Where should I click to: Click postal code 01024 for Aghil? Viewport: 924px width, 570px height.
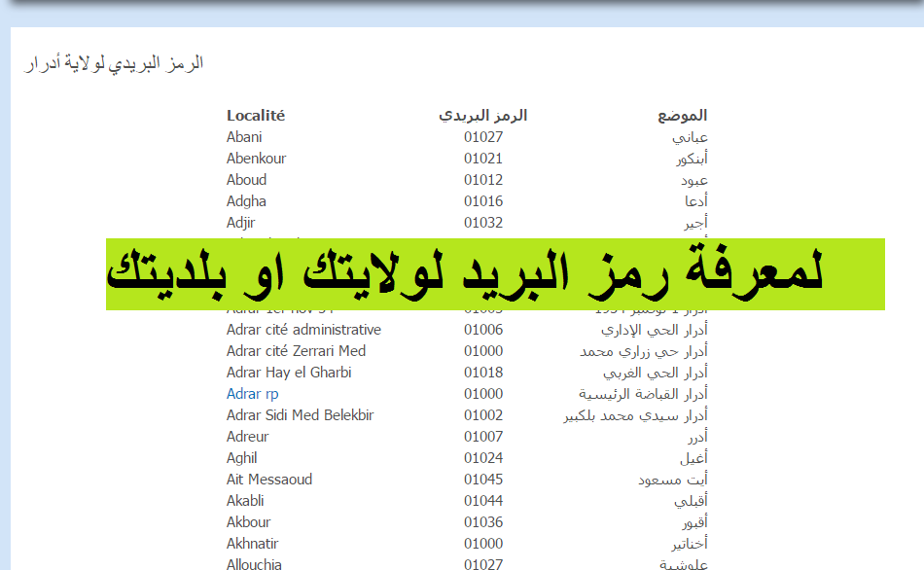coord(483,458)
